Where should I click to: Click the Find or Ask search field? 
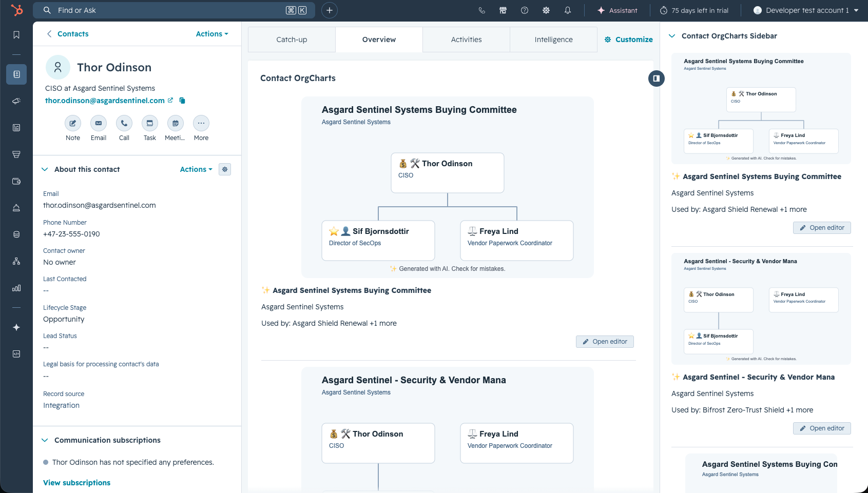(x=174, y=10)
